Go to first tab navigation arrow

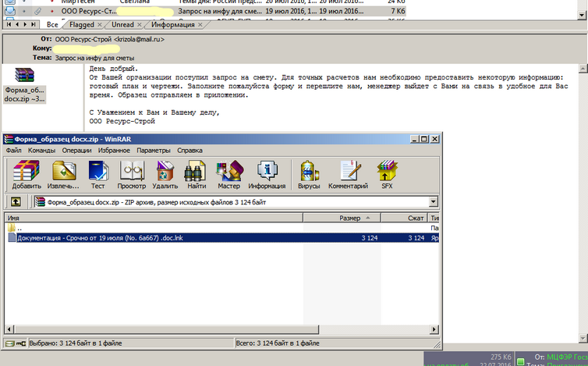[x=9, y=24]
